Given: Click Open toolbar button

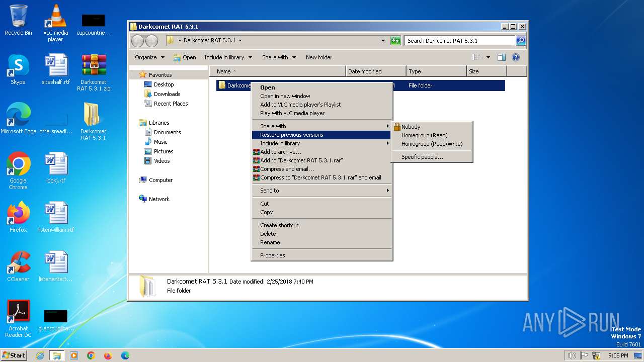Looking at the screenshot, I should [x=185, y=57].
